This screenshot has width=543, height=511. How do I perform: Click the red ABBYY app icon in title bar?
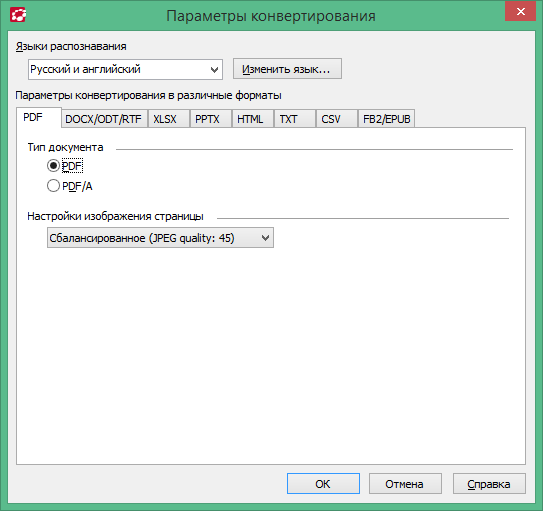18,15
